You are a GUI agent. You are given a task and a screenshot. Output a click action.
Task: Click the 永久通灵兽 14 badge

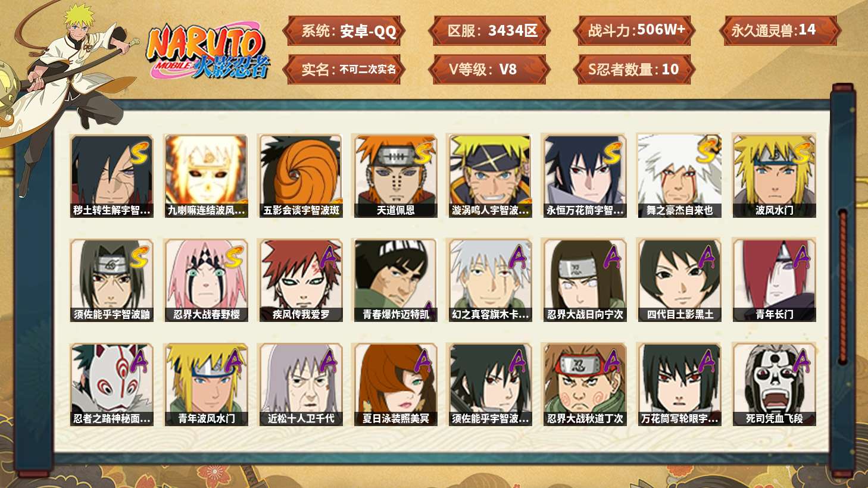click(x=780, y=30)
